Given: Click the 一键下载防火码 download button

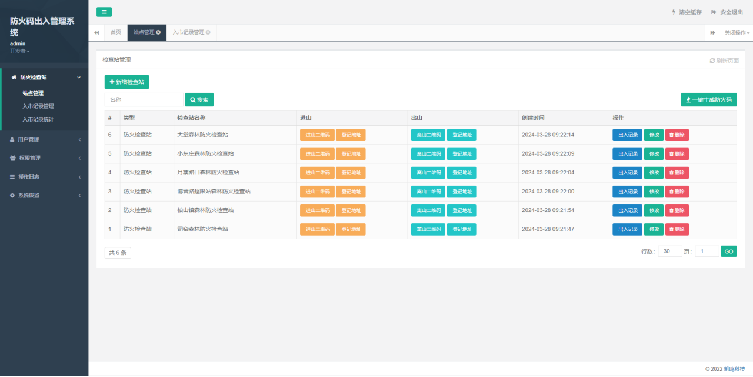Looking at the screenshot, I should click(709, 99).
